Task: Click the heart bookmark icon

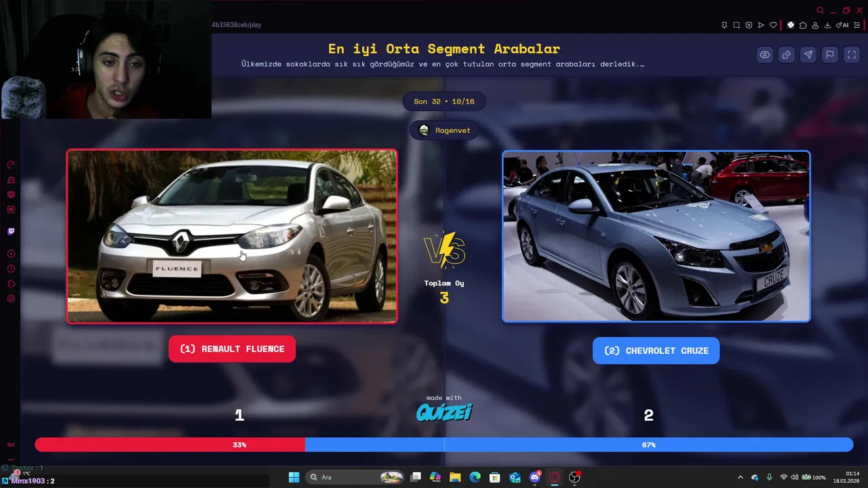Action: click(x=773, y=25)
